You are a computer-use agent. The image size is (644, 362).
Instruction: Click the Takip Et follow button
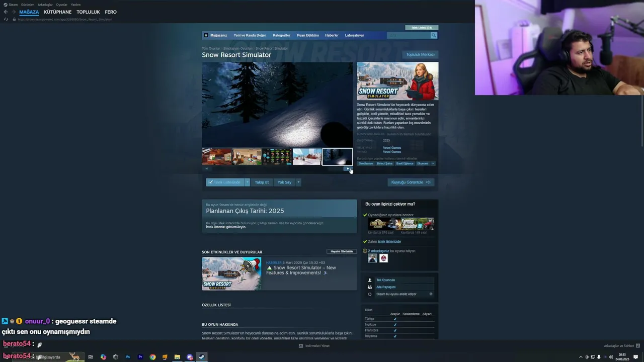(262, 182)
